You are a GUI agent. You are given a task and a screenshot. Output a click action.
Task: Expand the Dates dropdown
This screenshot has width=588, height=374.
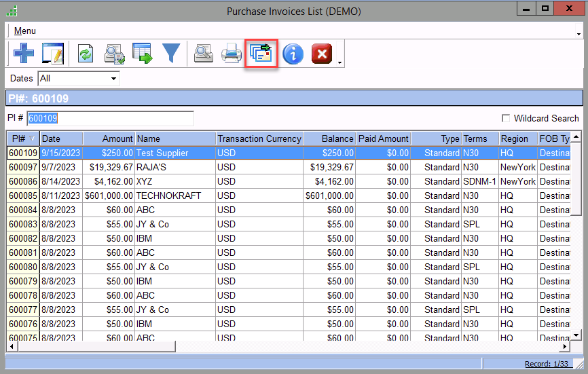113,79
